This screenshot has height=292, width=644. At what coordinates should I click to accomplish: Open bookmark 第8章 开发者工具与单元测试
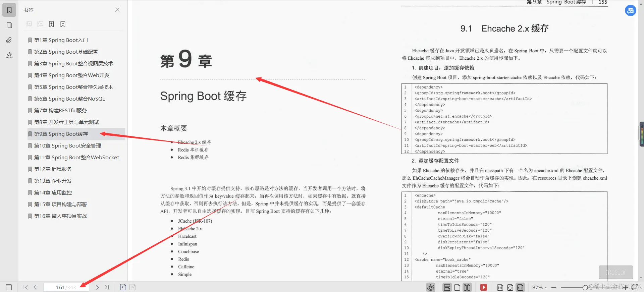[66, 122]
